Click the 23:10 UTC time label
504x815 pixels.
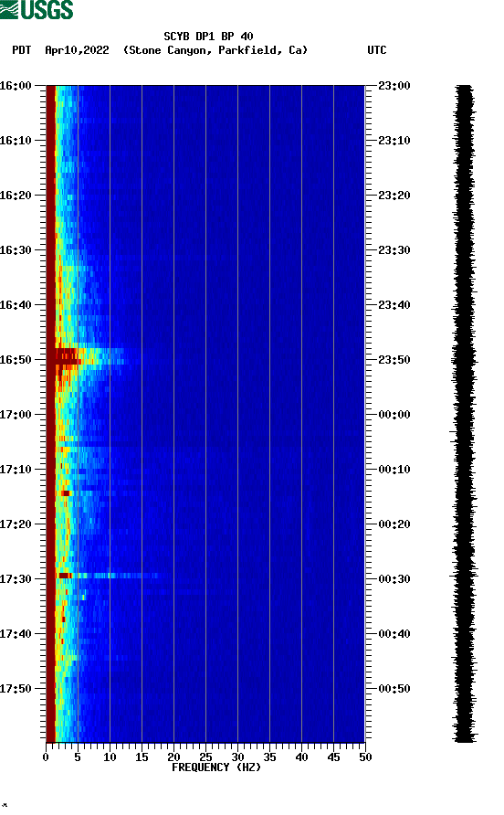(x=394, y=141)
